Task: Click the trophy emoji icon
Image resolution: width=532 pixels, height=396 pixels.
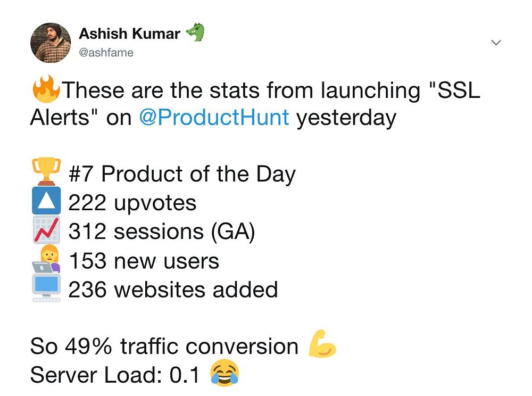Action: coord(45,174)
